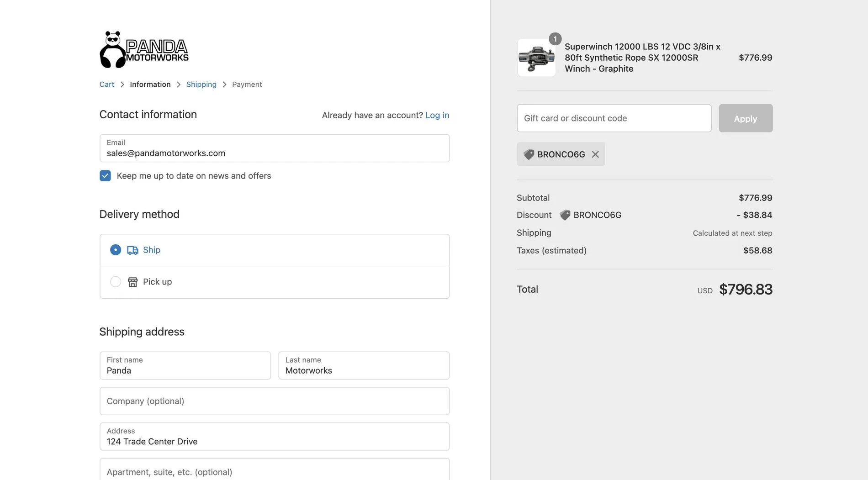Click the quantity badge on the winch image

point(555,39)
